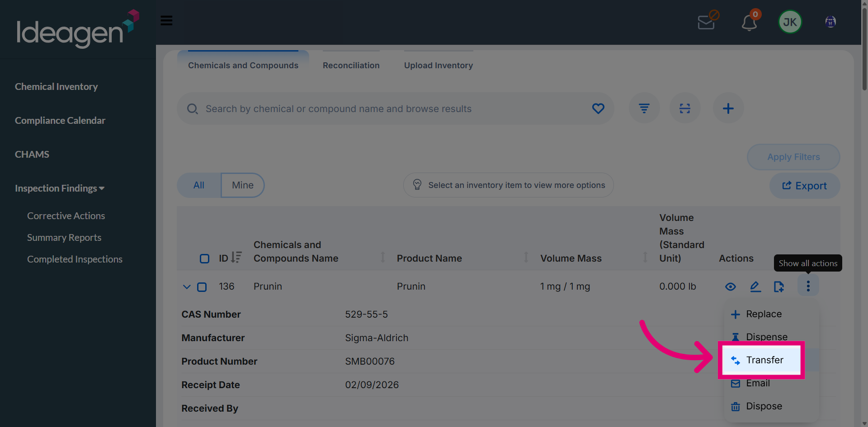Open the filter options icon
The height and width of the screenshot is (427, 868).
coord(644,108)
